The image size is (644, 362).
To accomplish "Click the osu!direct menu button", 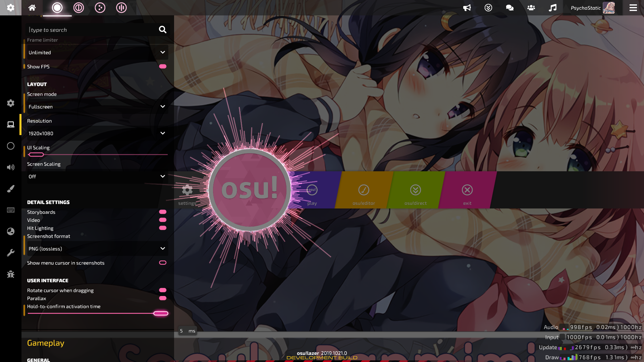I will pos(416,190).
